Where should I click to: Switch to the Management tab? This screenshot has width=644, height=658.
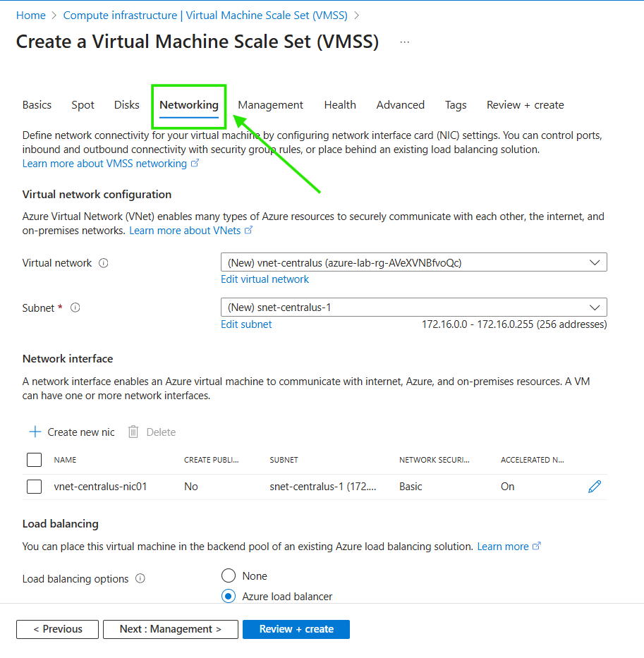tap(270, 105)
